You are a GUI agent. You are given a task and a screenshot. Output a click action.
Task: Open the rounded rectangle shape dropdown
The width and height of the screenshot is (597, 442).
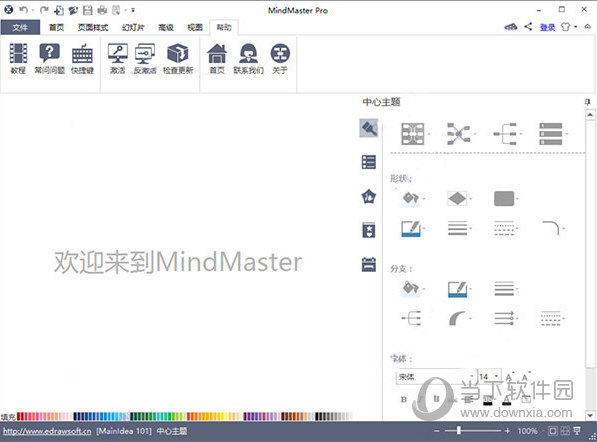[506, 198]
